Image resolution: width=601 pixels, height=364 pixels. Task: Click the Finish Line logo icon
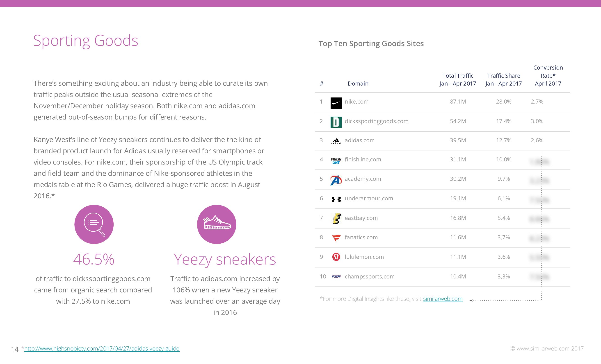(336, 161)
